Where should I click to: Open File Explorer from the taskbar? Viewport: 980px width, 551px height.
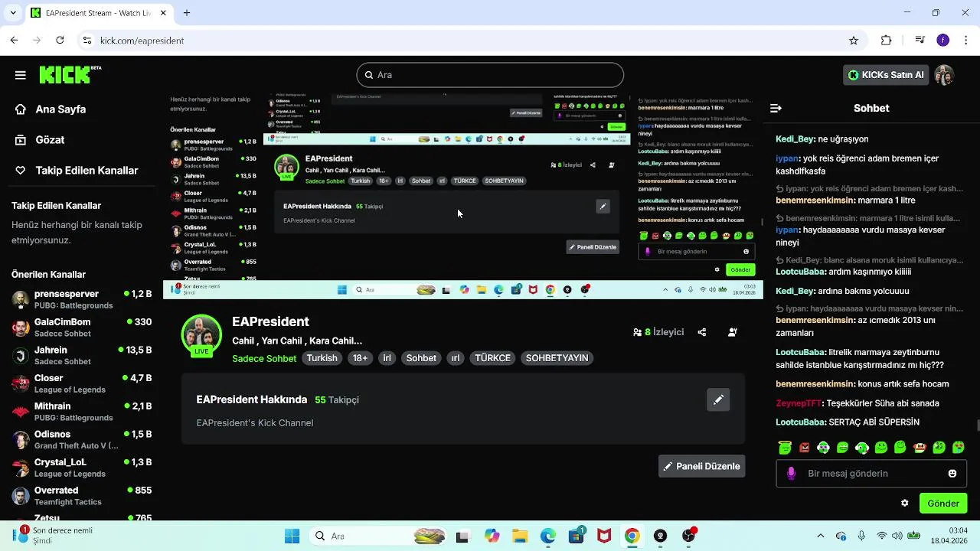point(519,536)
